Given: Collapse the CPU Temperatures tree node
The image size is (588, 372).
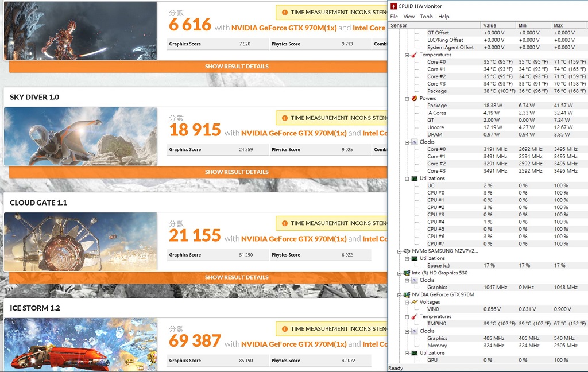Looking at the screenshot, I should 407,55.
